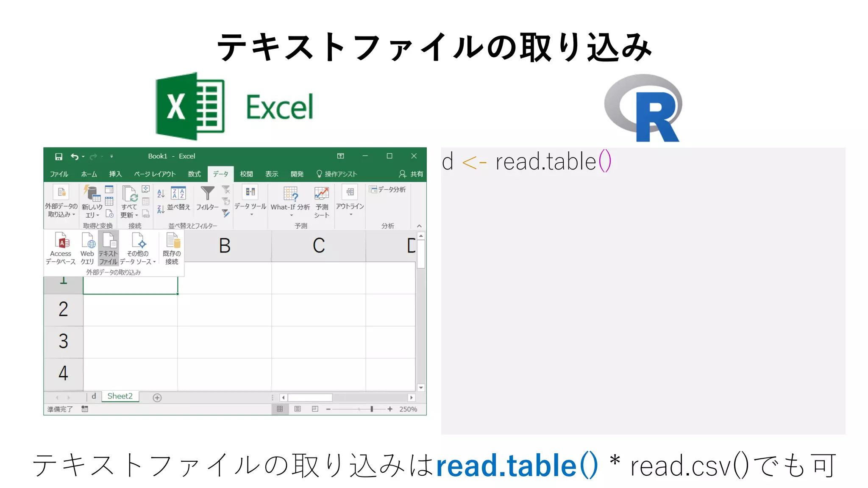Click the Reapply filter icon
Image resolution: width=868 pixels, height=488 pixels.
click(x=226, y=201)
